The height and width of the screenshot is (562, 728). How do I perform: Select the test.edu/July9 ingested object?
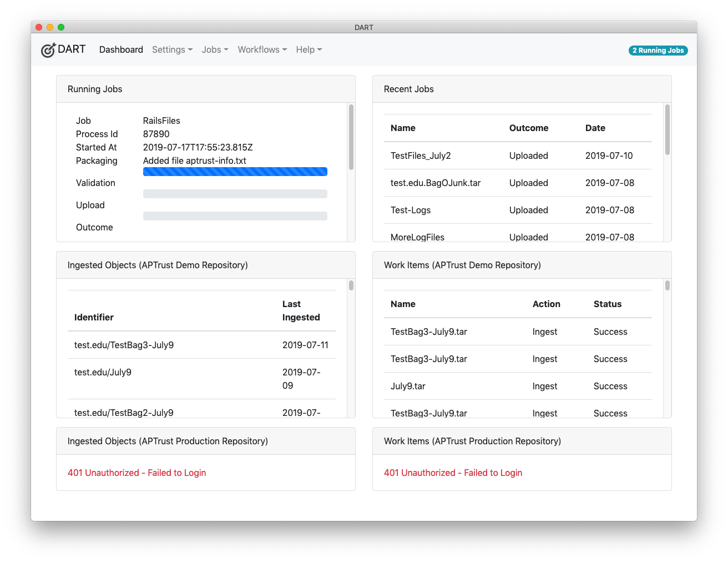click(103, 372)
